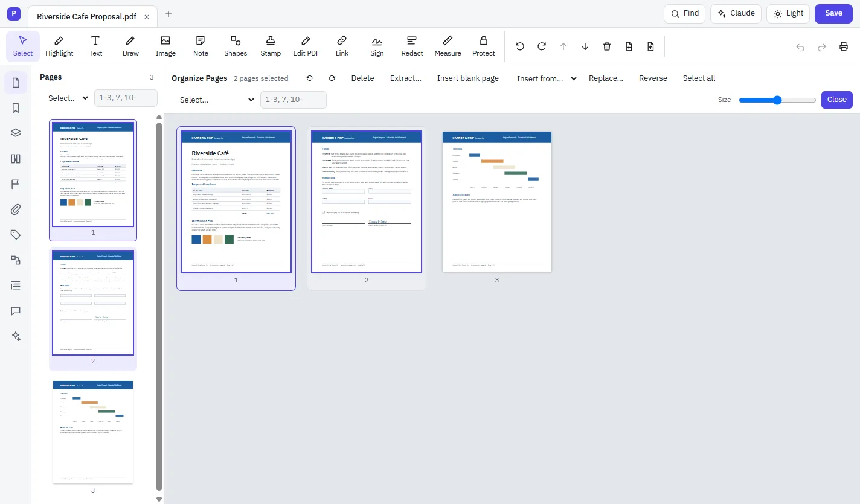Move selected page down with arrow icon
This screenshot has height=504, width=860.
tap(585, 46)
